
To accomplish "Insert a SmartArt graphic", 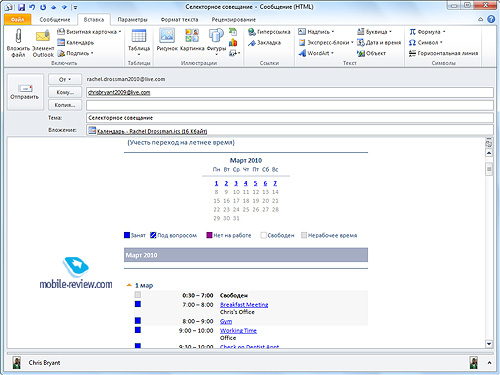I will 233,32.
